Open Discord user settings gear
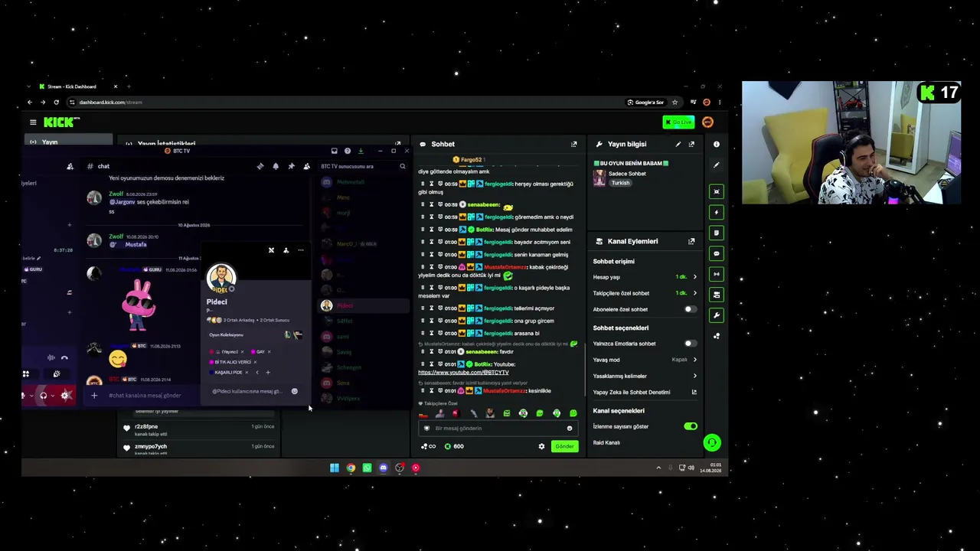 coord(65,396)
